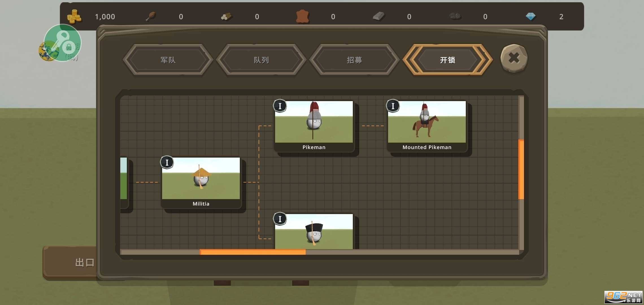The width and height of the screenshot is (644, 305).
Task: Click the wood logs resource icon
Action: tap(227, 16)
